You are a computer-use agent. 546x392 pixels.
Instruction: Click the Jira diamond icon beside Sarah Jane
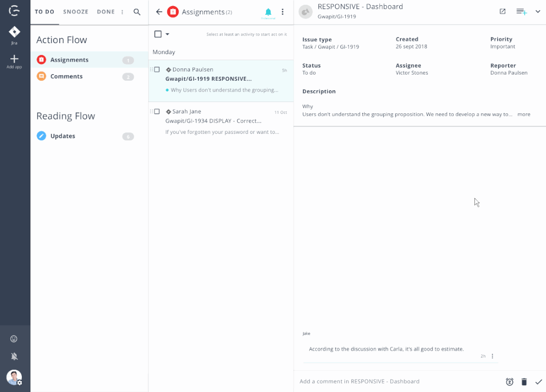click(168, 112)
